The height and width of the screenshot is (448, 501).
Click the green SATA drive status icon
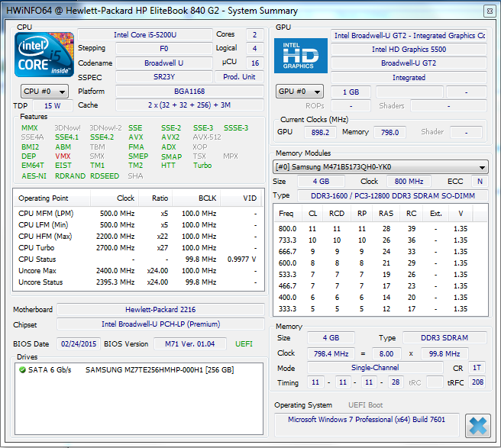pos(22,369)
